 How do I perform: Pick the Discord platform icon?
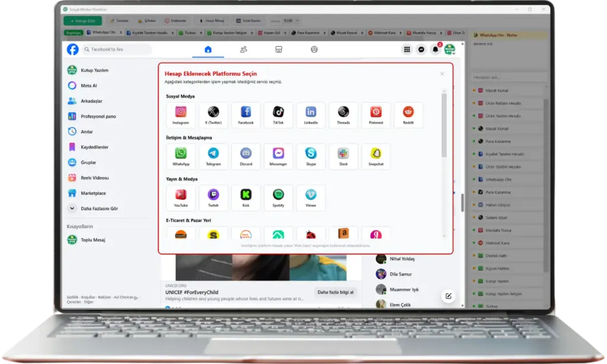point(246,157)
